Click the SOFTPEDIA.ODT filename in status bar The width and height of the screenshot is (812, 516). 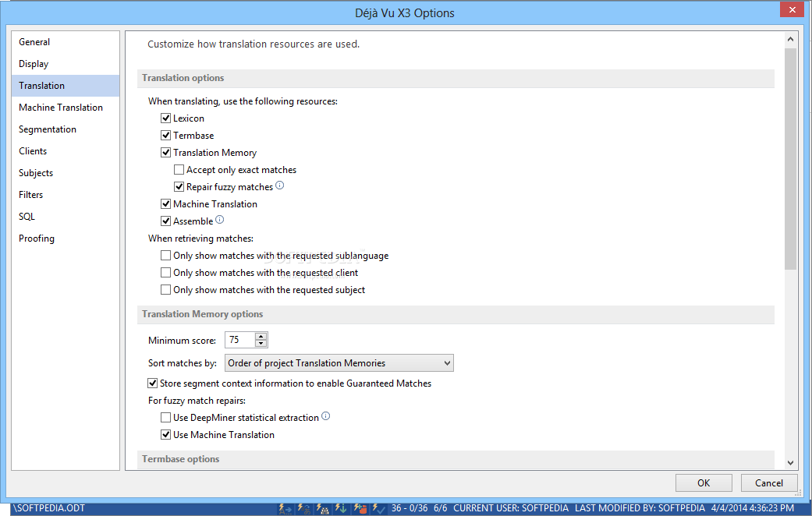[48, 508]
